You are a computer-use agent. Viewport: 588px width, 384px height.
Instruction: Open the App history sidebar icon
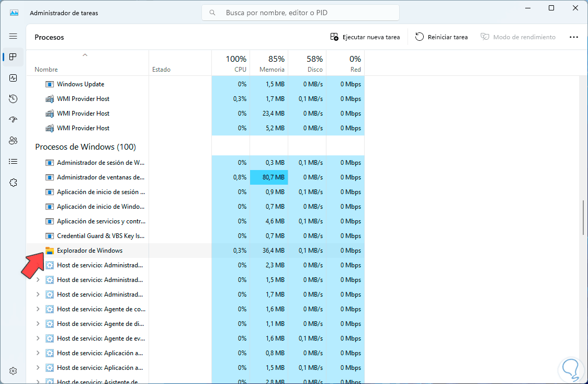click(13, 99)
